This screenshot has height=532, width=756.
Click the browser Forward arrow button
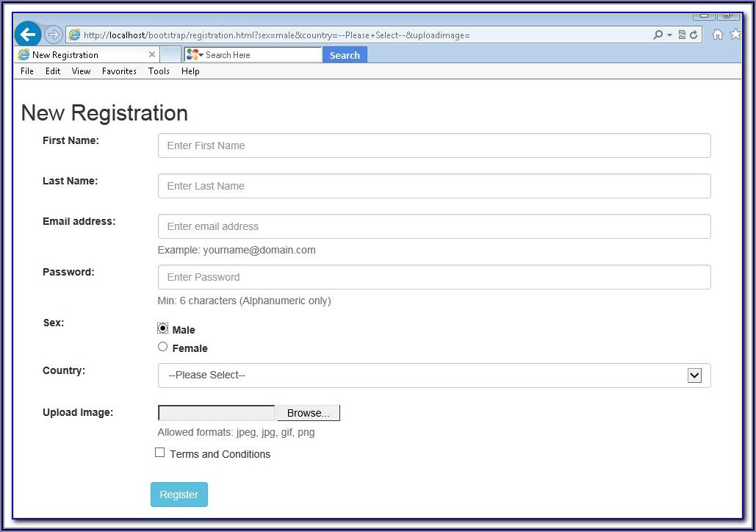click(53, 35)
